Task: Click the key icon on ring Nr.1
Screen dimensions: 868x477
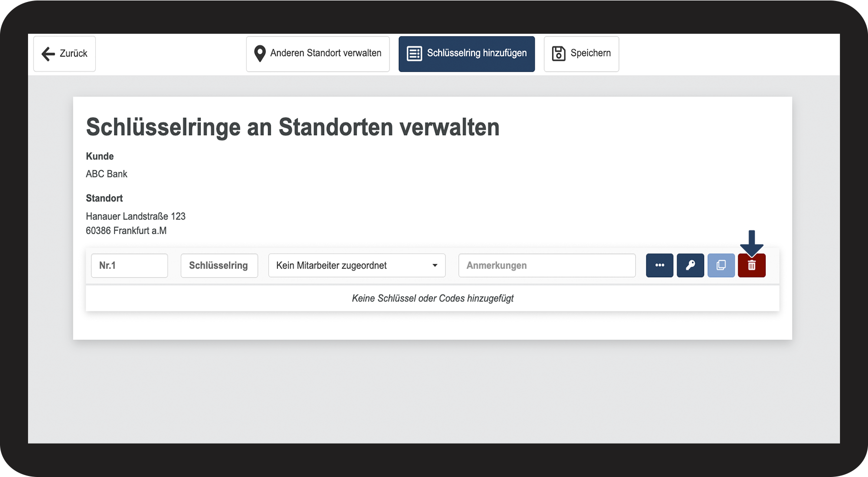Action: 690,265
